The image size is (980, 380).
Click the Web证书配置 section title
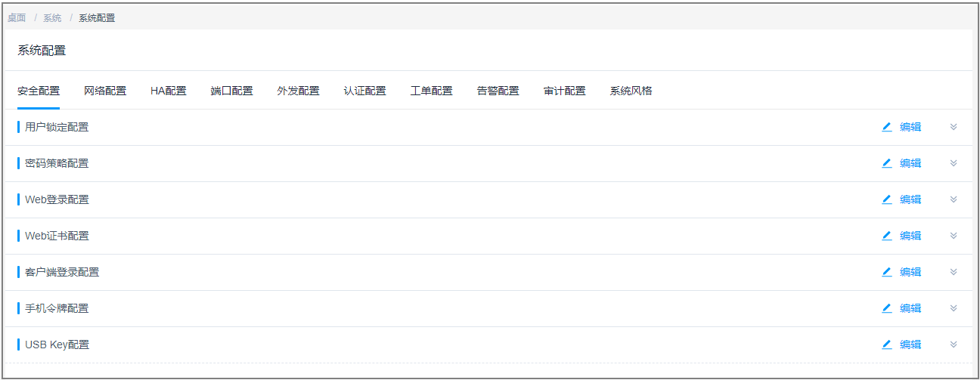(x=57, y=236)
